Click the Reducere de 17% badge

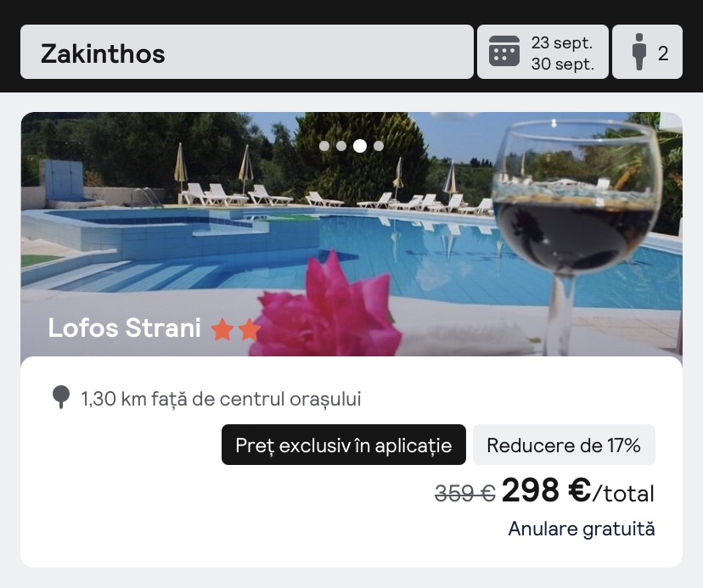point(564,445)
